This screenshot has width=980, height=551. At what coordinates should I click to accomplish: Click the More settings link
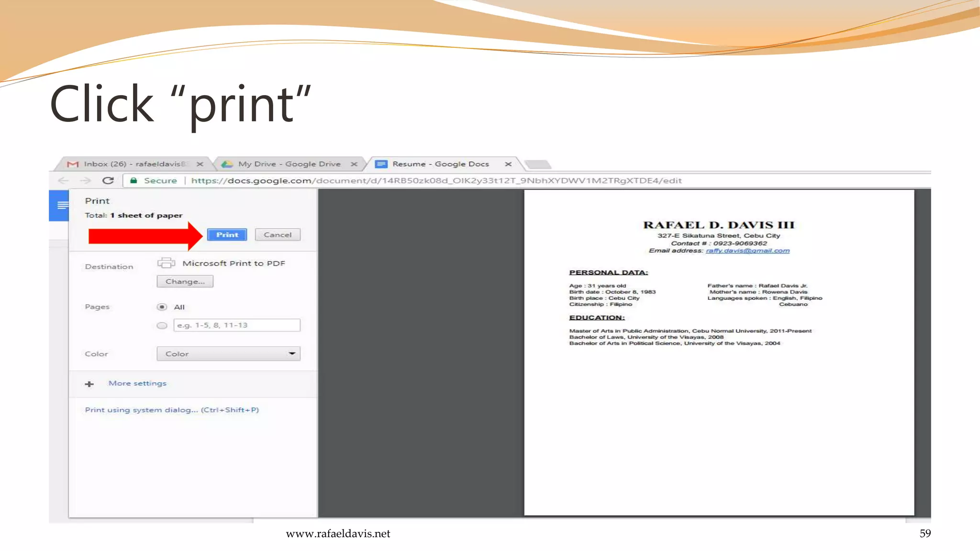point(137,384)
